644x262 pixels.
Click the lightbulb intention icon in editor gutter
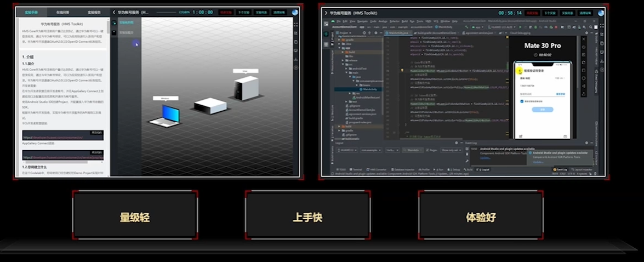point(402,70)
